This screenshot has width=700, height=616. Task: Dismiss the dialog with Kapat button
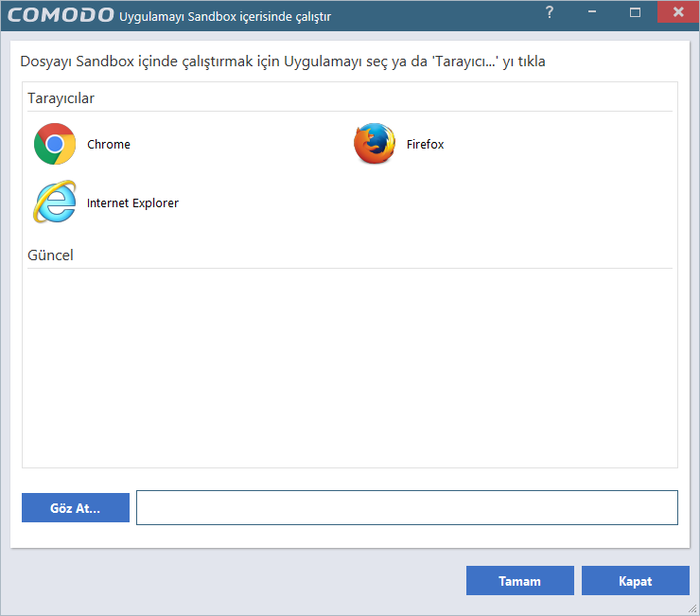tap(636, 581)
